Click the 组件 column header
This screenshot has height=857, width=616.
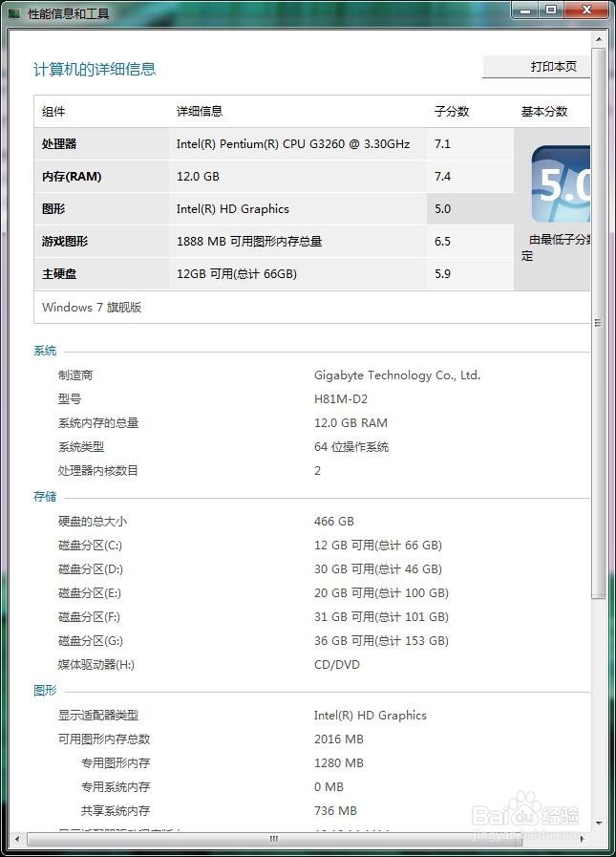[53, 112]
